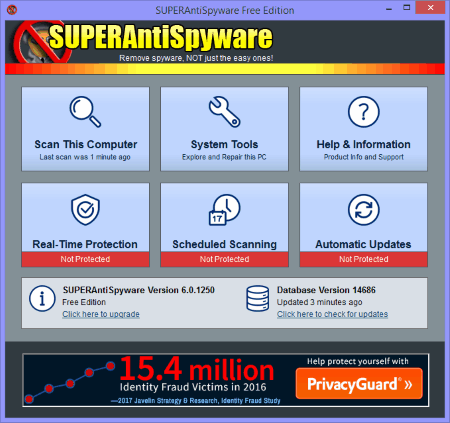This screenshot has height=423, width=450.
Task: Close the SUPERAntiSpyware window
Action: (x=430, y=8)
